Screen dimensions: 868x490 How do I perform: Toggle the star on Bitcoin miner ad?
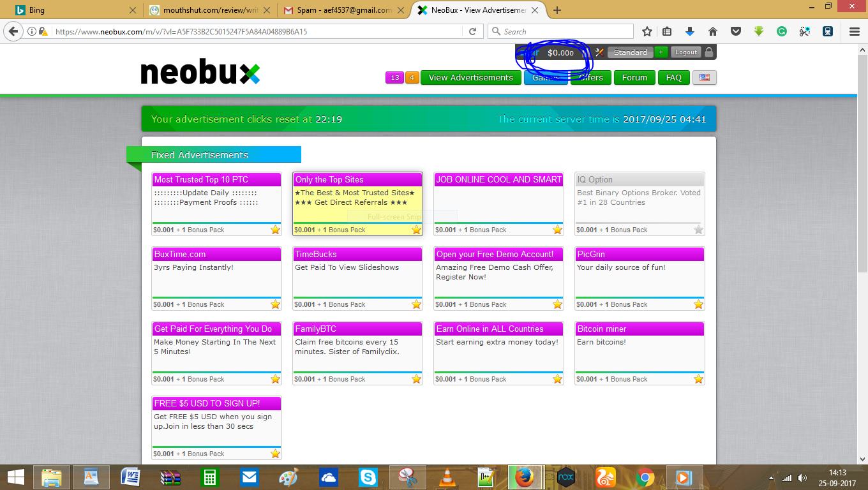point(698,379)
